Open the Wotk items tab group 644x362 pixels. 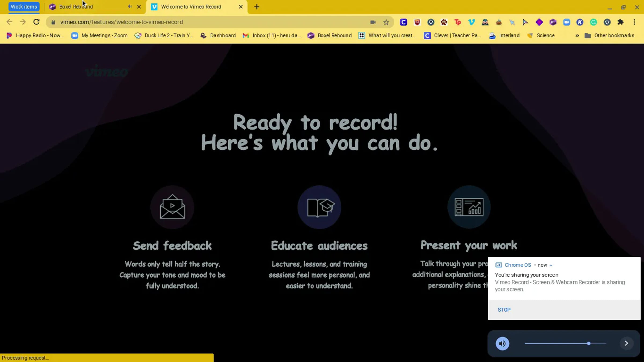(x=24, y=7)
